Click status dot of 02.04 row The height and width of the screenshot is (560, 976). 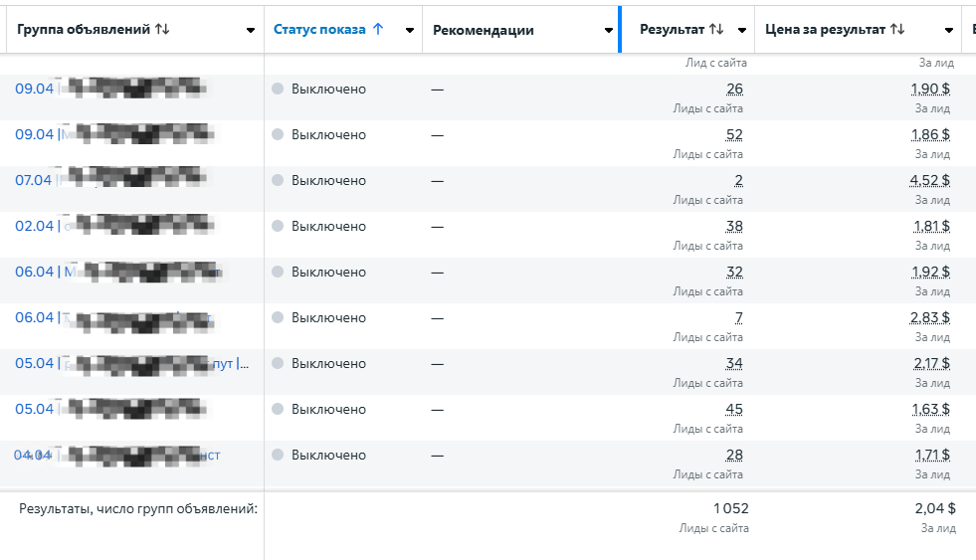(278, 226)
